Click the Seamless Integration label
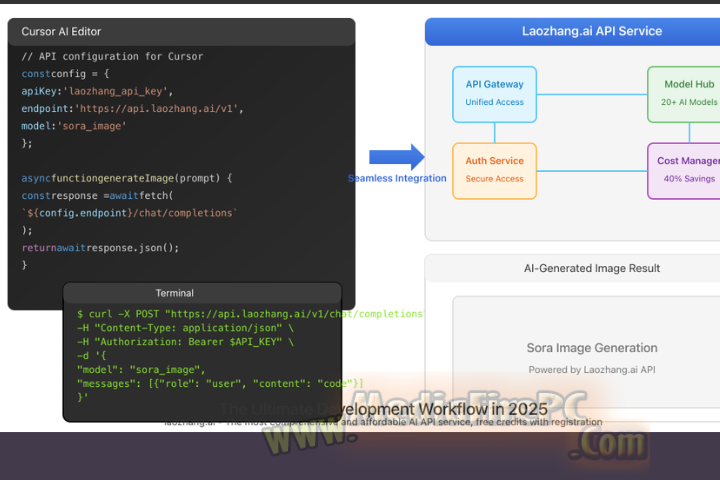Image resolution: width=720 pixels, height=480 pixels. (x=397, y=178)
